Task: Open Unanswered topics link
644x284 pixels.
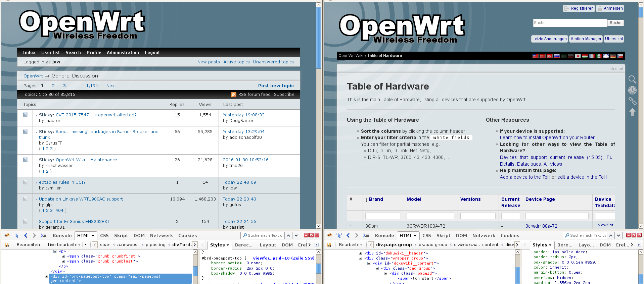Action: pos(273,62)
